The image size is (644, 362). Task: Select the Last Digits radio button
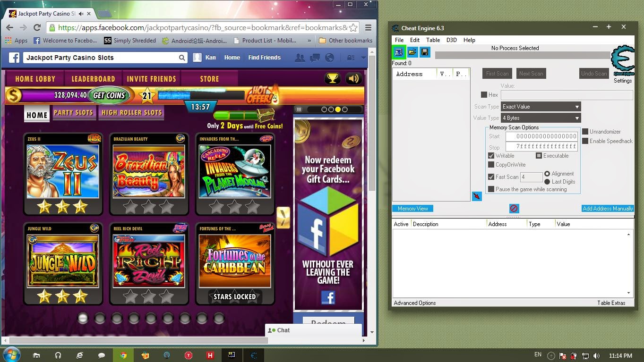[x=547, y=182]
